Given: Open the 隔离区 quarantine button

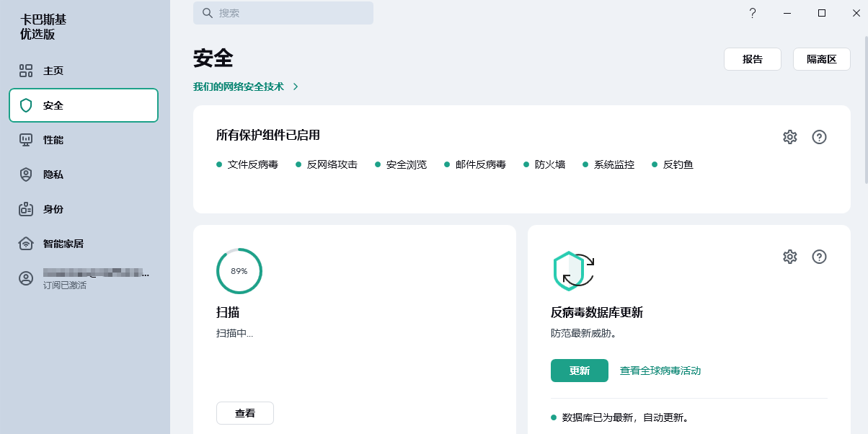Looking at the screenshot, I should pos(822,59).
